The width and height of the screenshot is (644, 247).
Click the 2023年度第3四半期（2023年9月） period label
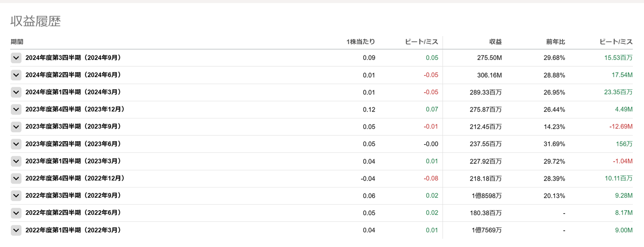click(x=72, y=127)
